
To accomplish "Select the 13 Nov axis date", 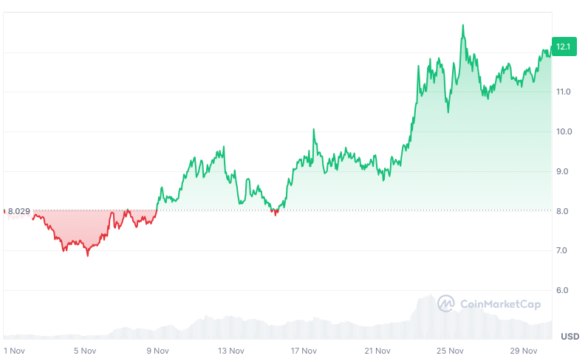I will click(x=231, y=351).
